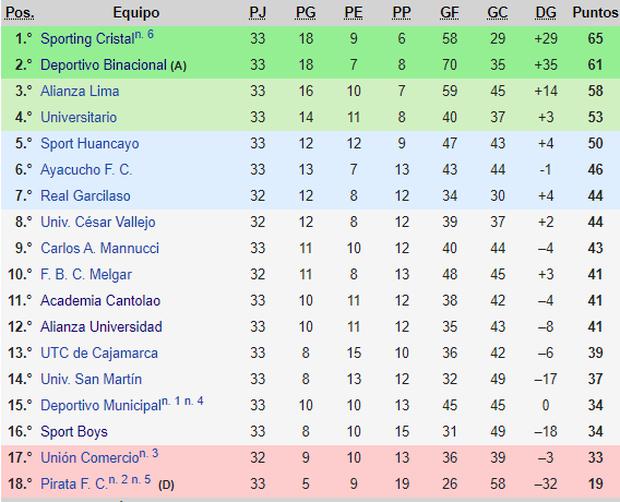The width and height of the screenshot is (620, 502).
Task: Open Deportivo Municipal team link
Action: (100, 406)
